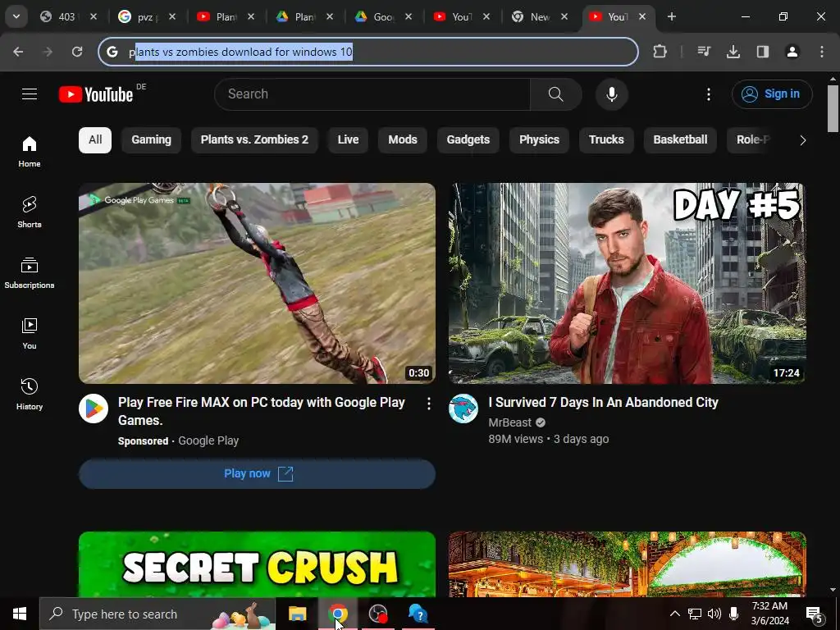The width and height of the screenshot is (840, 630).
Task: Open Get Help app in taskbar
Action: point(418,614)
